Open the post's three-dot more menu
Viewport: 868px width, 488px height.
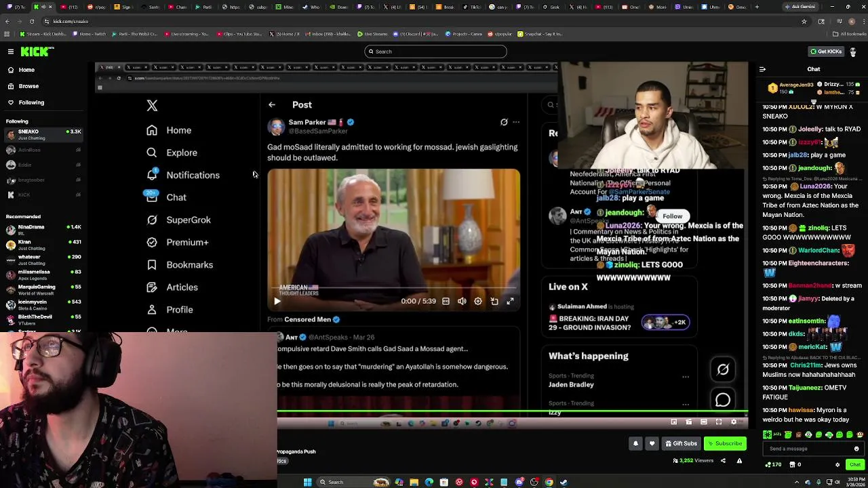click(x=516, y=122)
